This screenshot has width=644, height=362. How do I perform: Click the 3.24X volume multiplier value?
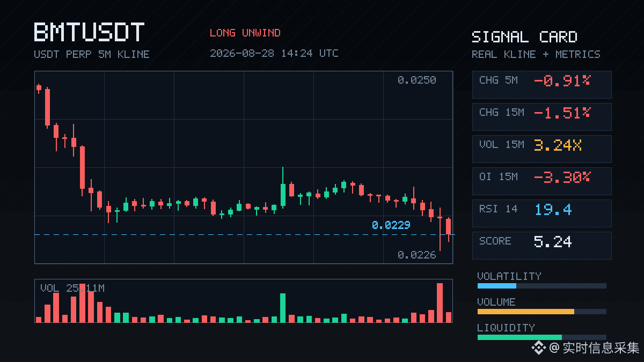[x=558, y=145]
